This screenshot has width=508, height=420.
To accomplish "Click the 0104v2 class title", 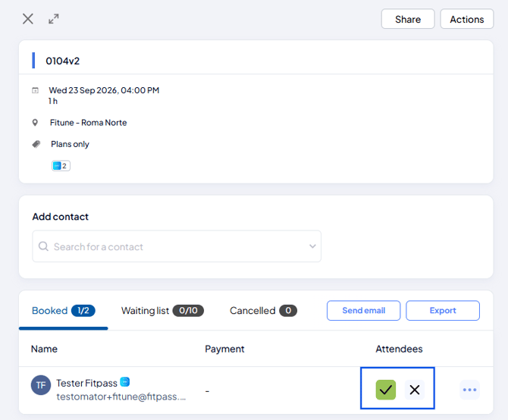I will [62, 61].
